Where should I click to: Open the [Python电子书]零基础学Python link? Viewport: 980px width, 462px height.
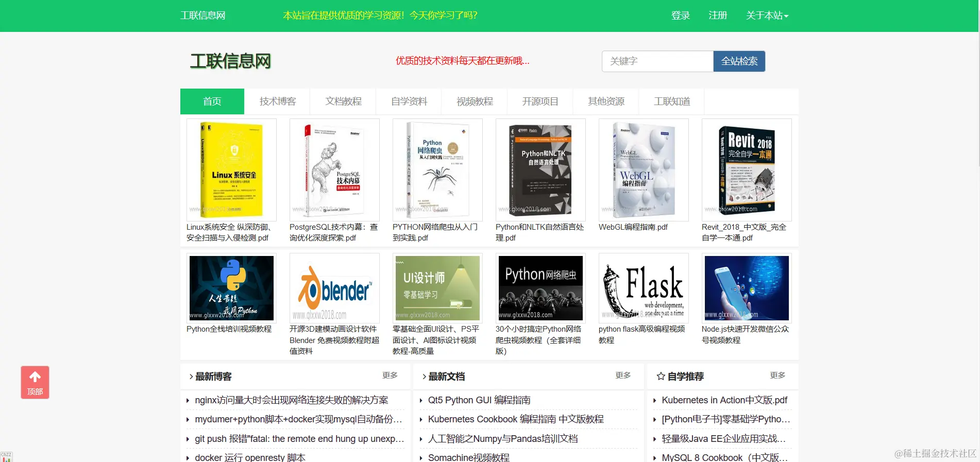(726, 419)
